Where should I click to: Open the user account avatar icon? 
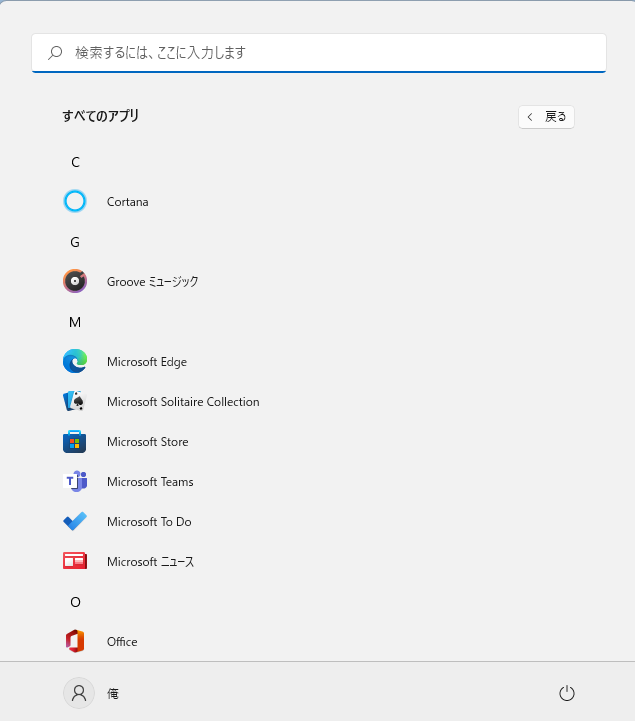click(79, 693)
